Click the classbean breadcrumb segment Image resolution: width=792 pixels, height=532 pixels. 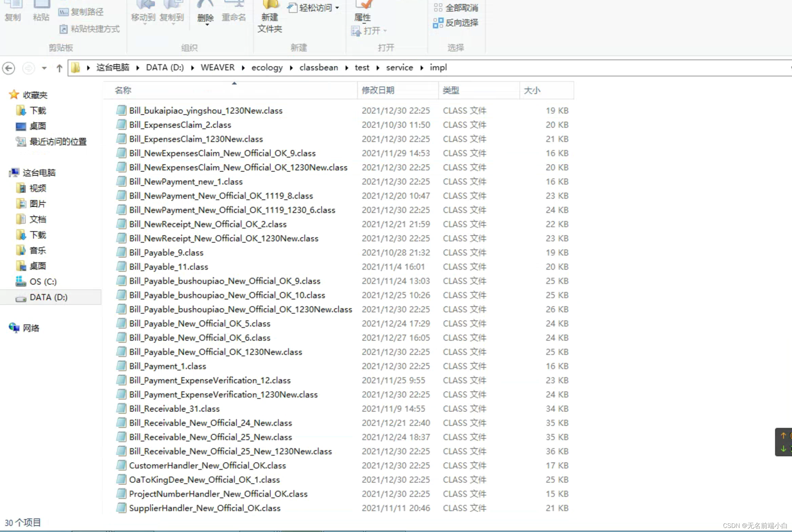pyautogui.click(x=319, y=68)
